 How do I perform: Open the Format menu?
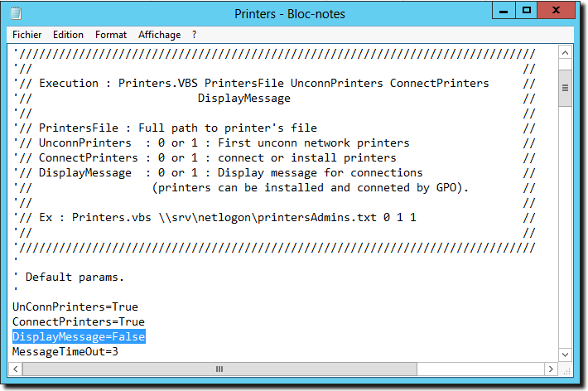111,35
